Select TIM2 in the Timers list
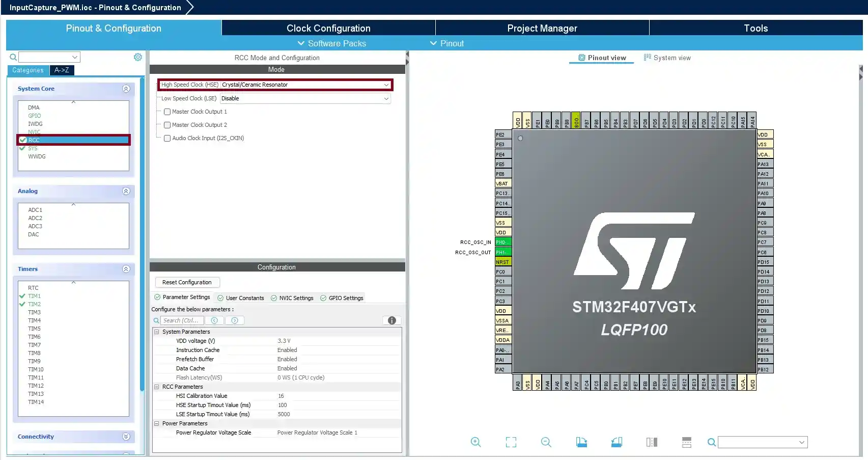 point(34,304)
